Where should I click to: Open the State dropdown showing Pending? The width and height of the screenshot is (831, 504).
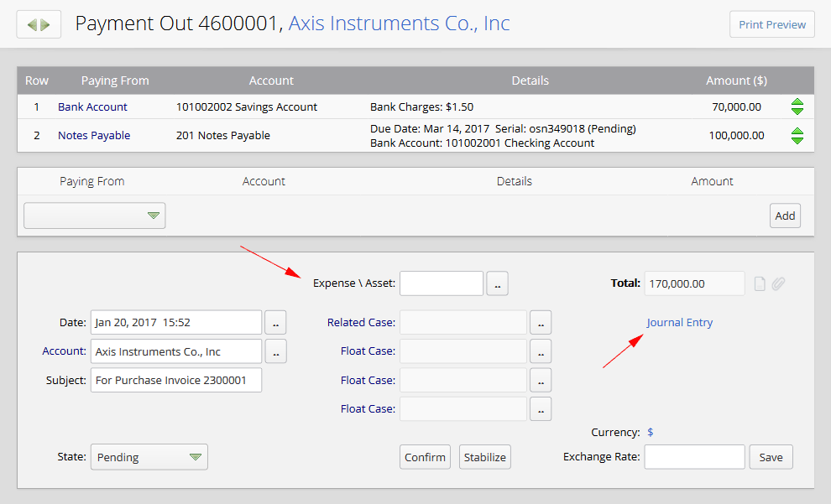(149, 457)
